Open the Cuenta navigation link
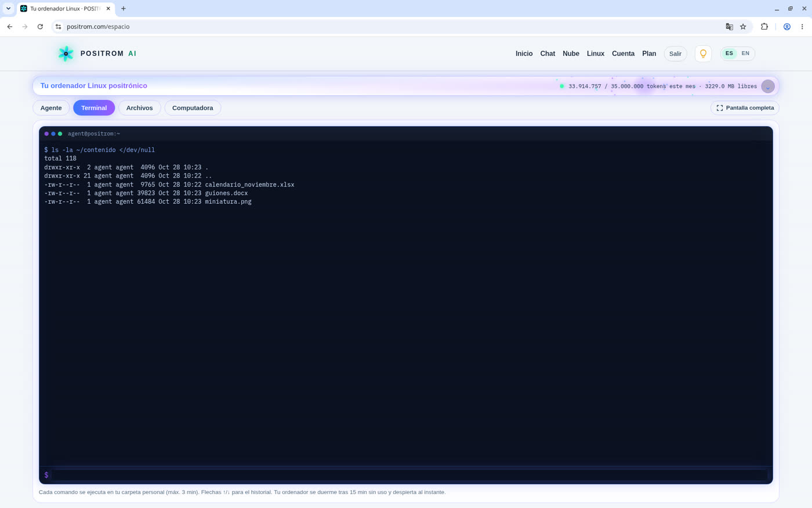The image size is (812, 508). pyautogui.click(x=623, y=54)
